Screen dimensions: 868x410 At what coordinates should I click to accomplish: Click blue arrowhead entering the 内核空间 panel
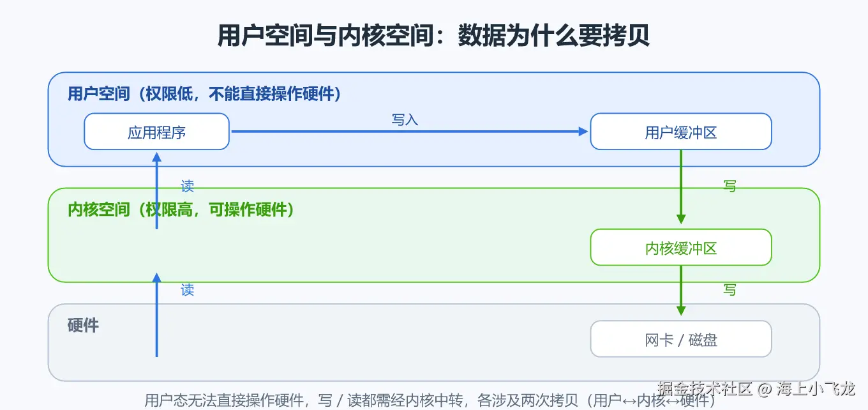[156, 277]
